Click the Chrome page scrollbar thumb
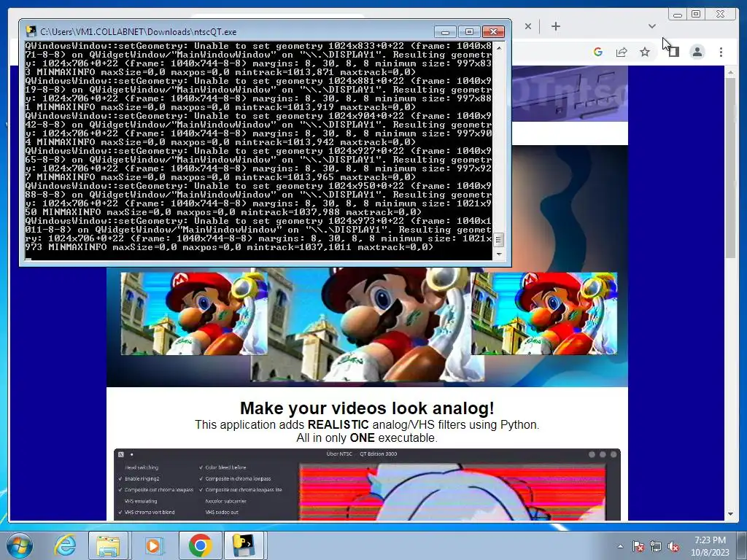 730,168
